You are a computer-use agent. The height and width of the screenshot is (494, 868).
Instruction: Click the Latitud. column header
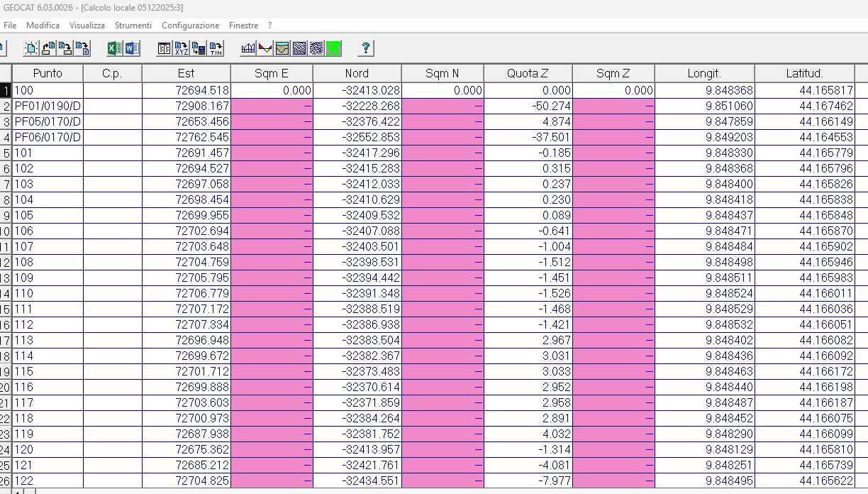point(804,73)
